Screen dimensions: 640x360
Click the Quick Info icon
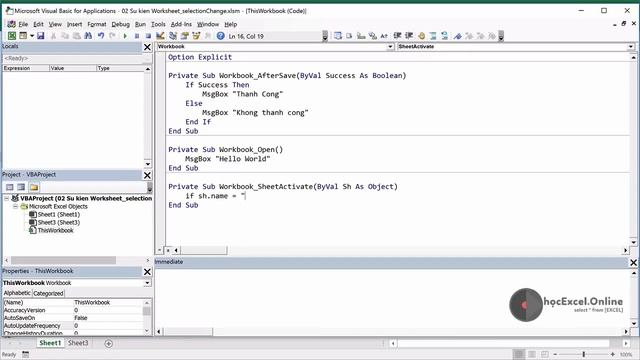click(x=361, y=36)
